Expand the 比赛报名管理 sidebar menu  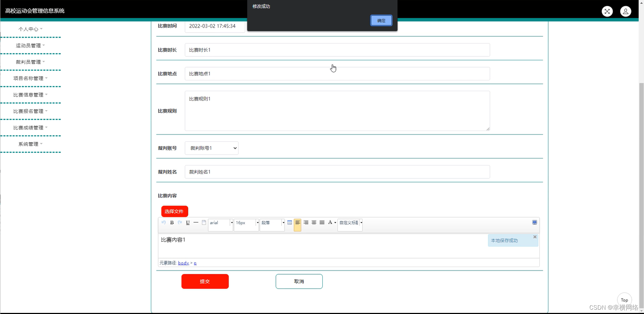[31, 111]
